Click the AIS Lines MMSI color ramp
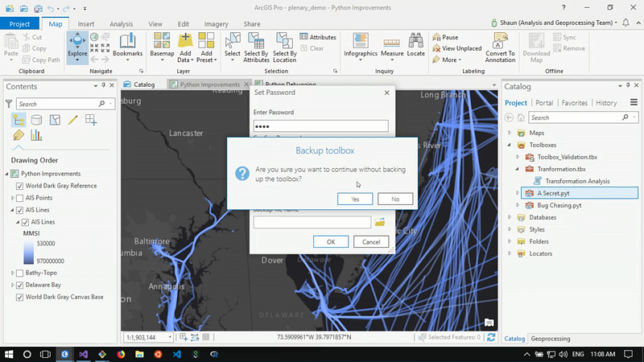 tap(29, 252)
